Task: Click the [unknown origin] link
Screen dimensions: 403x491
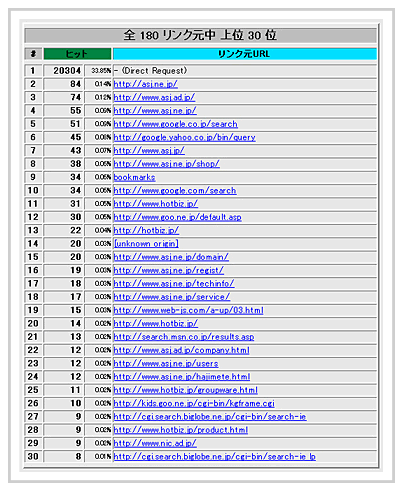Action: click(146, 244)
